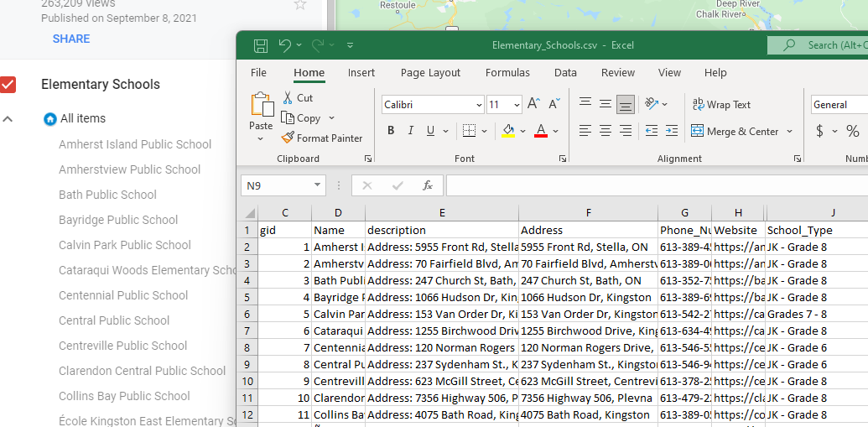Image resolution: width=868 pixels, height=427 pixels.
Task: Click the Accounting dollar format icon
Action: (x=820, y=131)
